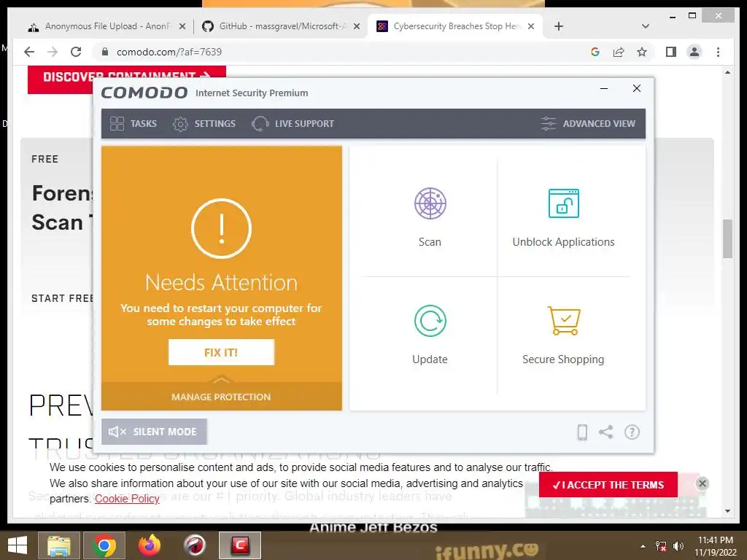Open the Scan task in Comodo
This screenshot has height=560, width=747.
click(x=430, y=217)
